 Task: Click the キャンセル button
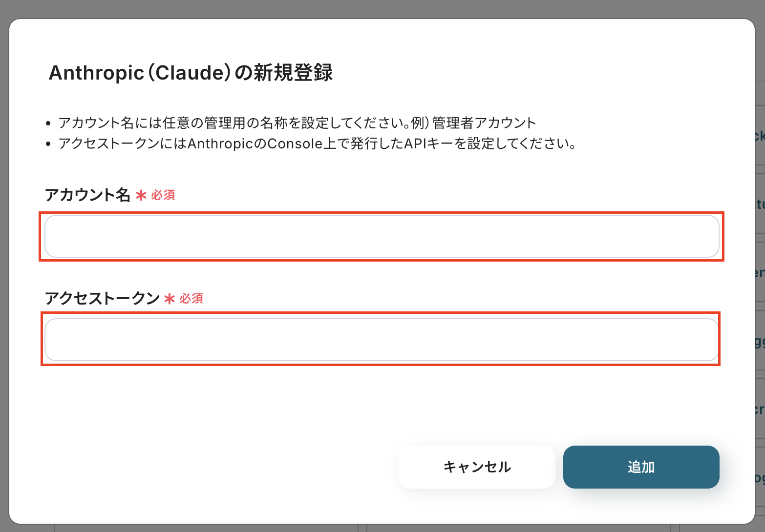[477, 467]
